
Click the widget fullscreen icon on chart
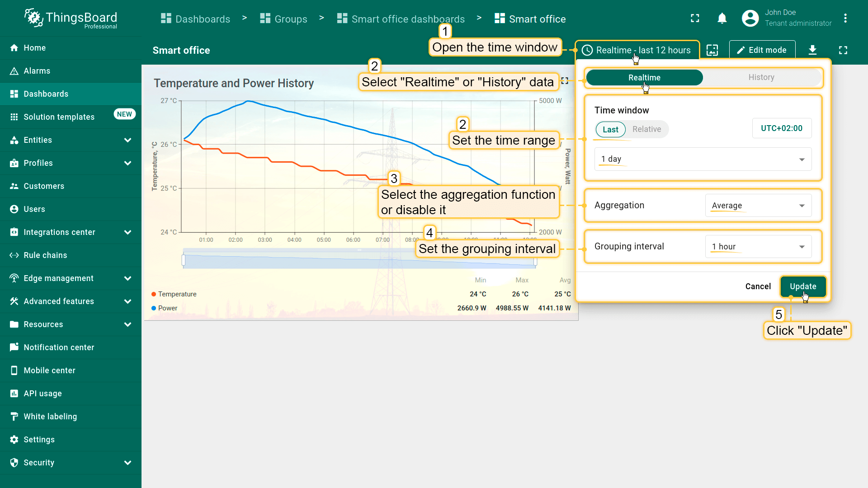point(565,80)
